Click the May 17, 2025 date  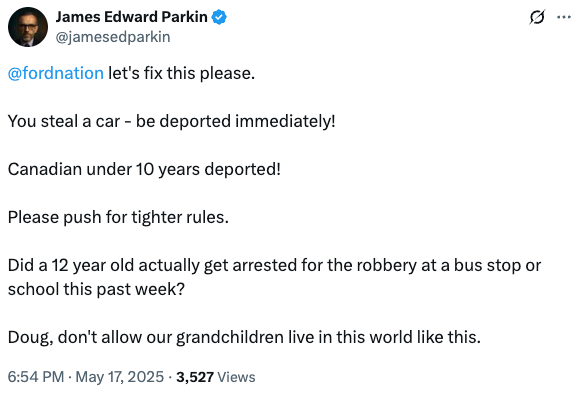coord(120,377)
